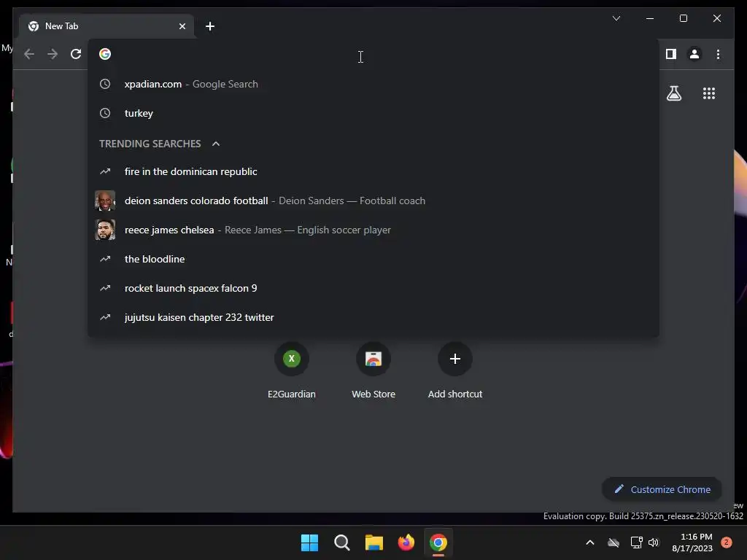
Task: Open the Chrome three-dot menu
Action: pyautogui.click(x=718, y=54)
